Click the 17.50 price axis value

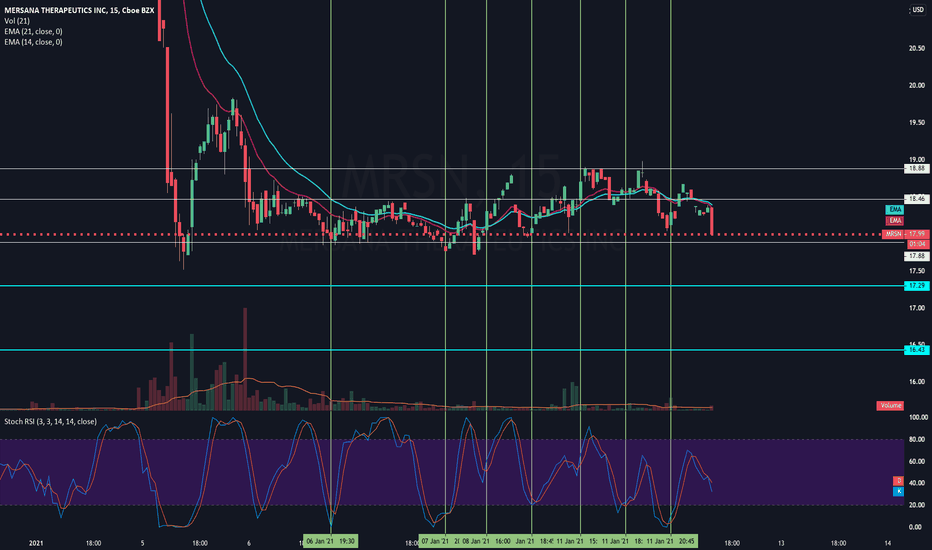pyautogui.click(x=917, y=271)
